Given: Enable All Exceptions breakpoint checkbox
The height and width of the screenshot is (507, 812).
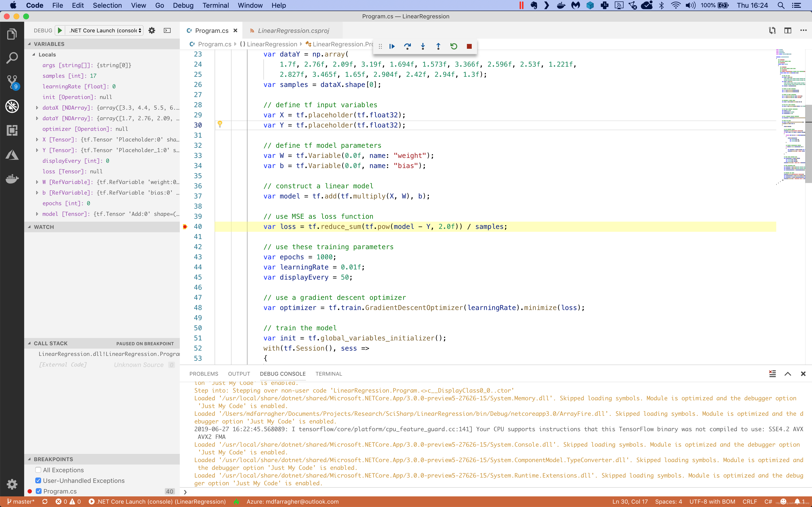Looking at the screenshot, I should point(38,470).
